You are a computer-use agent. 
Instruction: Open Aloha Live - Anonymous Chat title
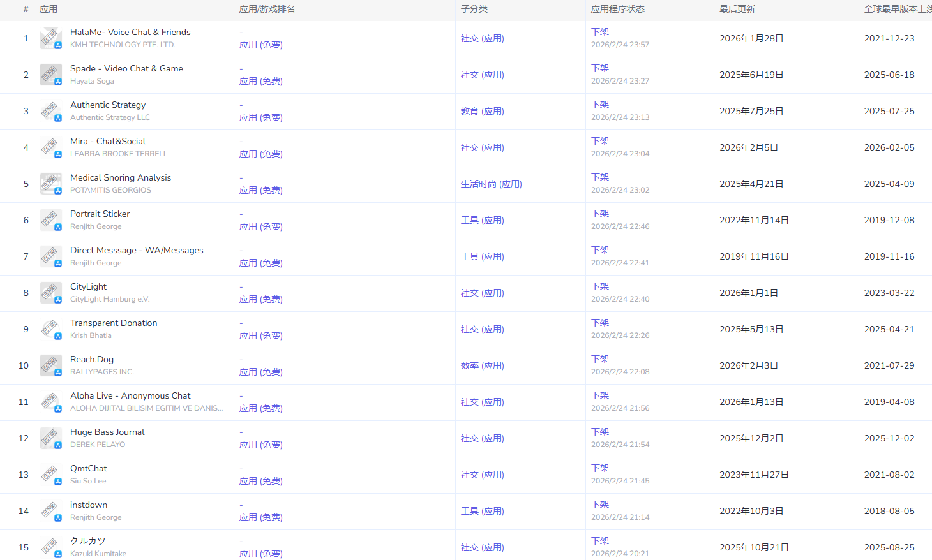(x=130, y=395)
